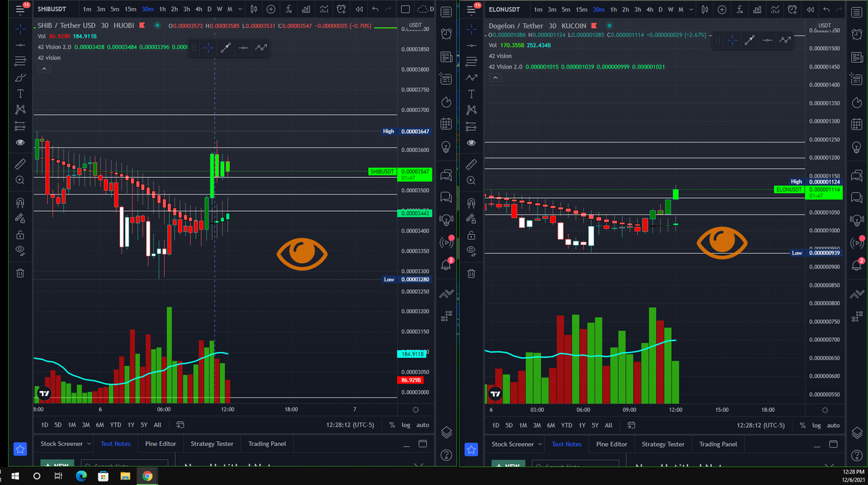868x485 pixels.
Task: Toggle hide all drawings eye in ELONUSDT sidebar
Action: [x=472, y=250]
